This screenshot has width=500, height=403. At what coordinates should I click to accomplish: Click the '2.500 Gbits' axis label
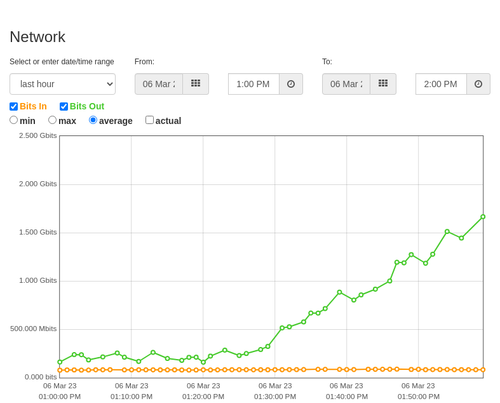[x=38, y=135]
